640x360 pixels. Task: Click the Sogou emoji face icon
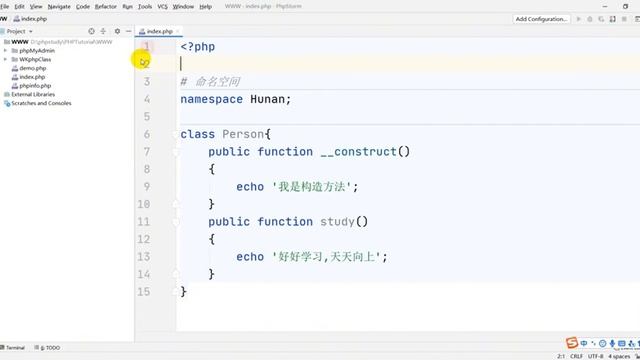(602, 344)
